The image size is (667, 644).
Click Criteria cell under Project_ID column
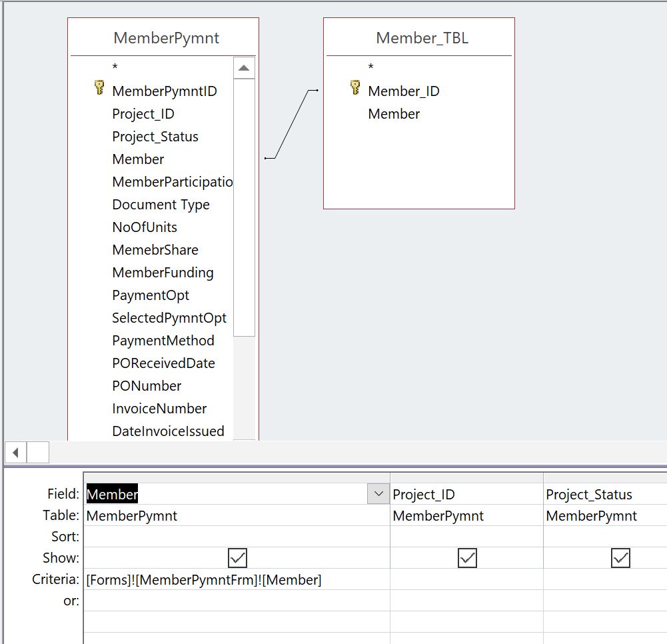[466, 579]
